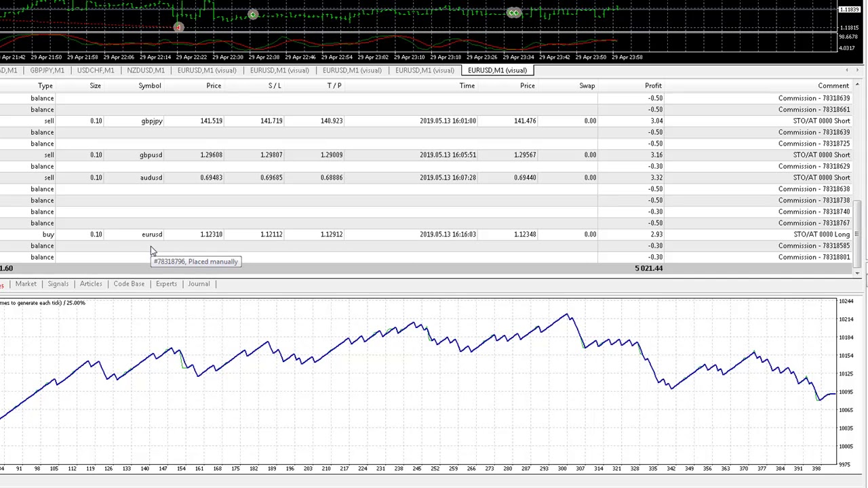868x488 pixels.
Task: Switch to the GBPJPY,M1 chart tab
Action: 47,70
